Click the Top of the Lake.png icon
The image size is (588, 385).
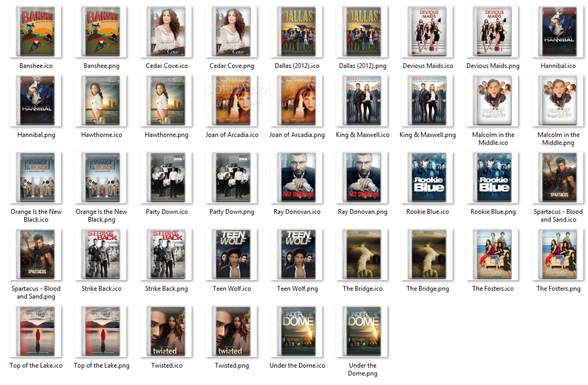(101, 331)
